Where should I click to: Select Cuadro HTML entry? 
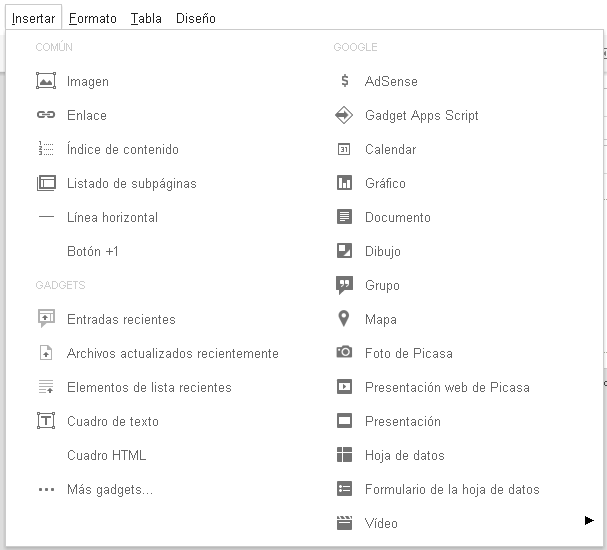click(106, 455)
